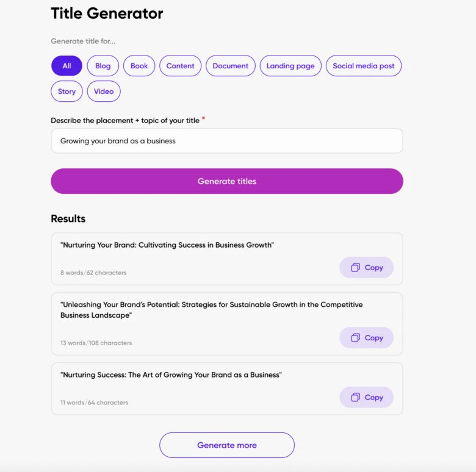Focus the title topic description field

227,141
